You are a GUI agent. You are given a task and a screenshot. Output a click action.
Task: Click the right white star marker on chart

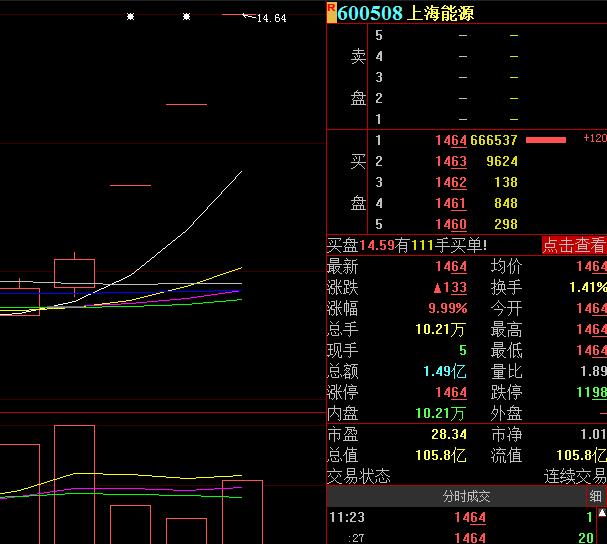186,16
